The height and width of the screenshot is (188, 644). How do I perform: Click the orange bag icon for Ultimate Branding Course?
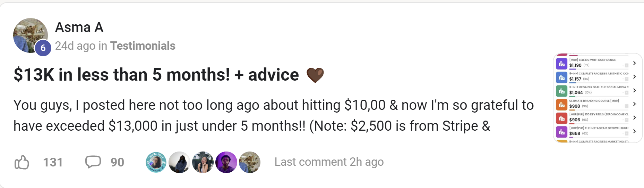[561, 105]
